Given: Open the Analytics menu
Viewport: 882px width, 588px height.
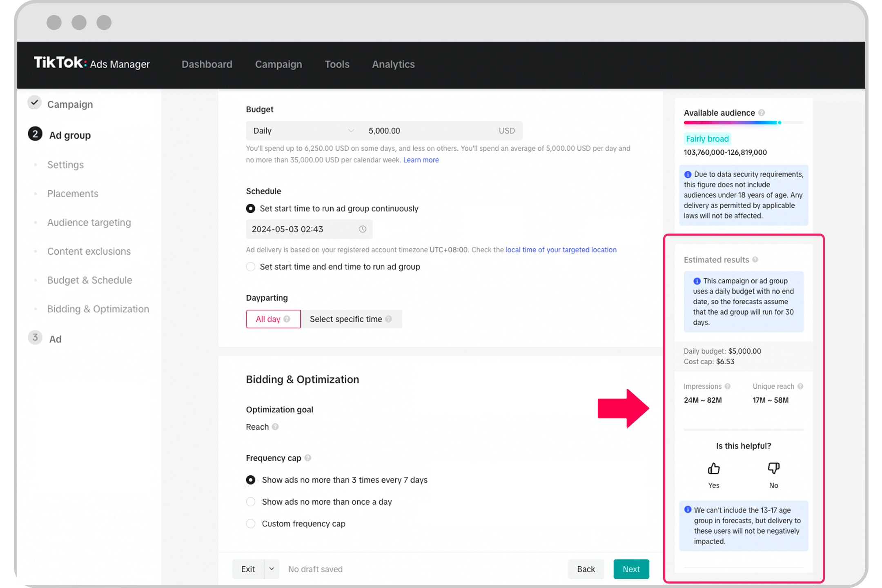Looking at the screenshot, I should [393, 64].
